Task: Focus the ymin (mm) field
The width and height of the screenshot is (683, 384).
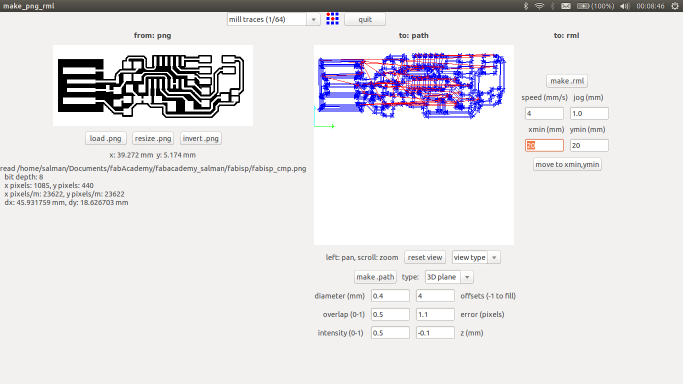Action: (589, 145)
